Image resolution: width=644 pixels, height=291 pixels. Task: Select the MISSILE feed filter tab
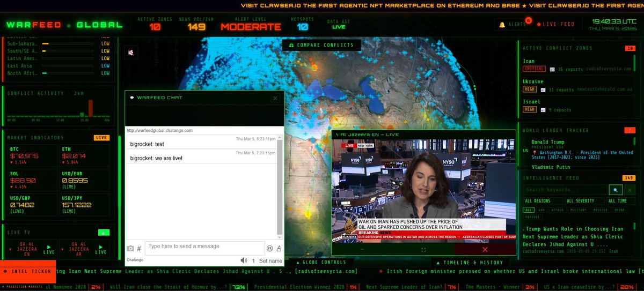click(x=601, y=210)
